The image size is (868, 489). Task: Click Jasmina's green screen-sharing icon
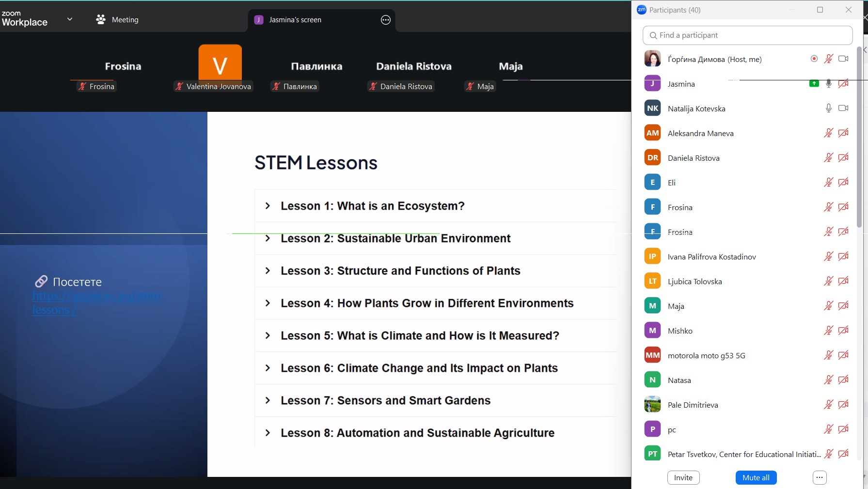814,84
